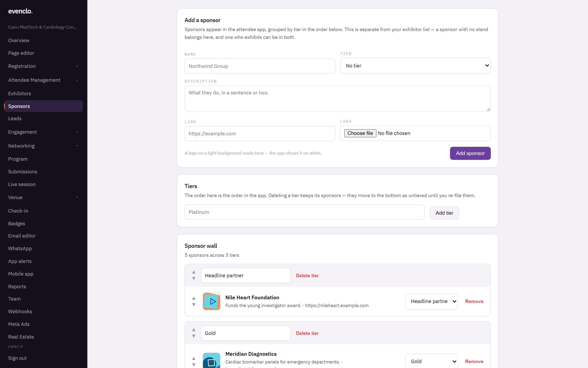Sign out of the account

[x=18, y=358]
